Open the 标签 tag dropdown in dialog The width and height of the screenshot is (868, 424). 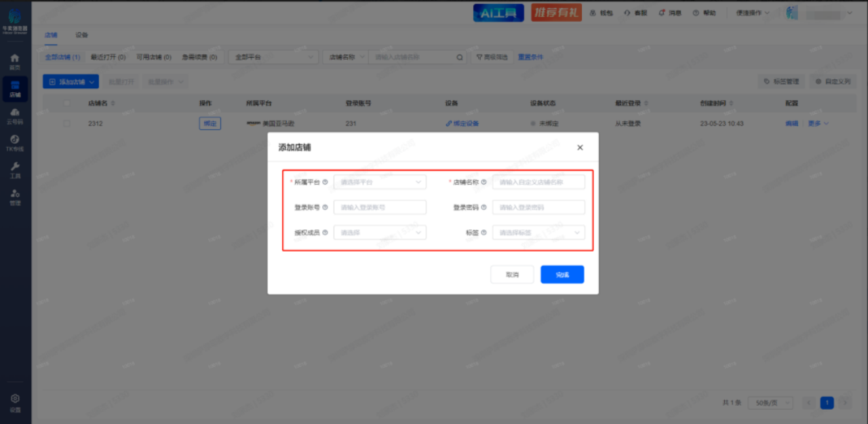tap(538, 232)
